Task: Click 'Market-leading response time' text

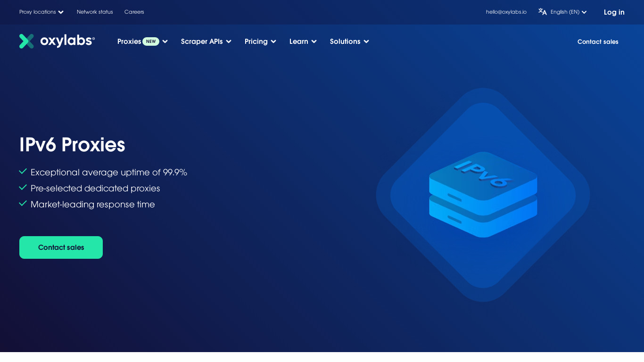Action: [93, 205]
